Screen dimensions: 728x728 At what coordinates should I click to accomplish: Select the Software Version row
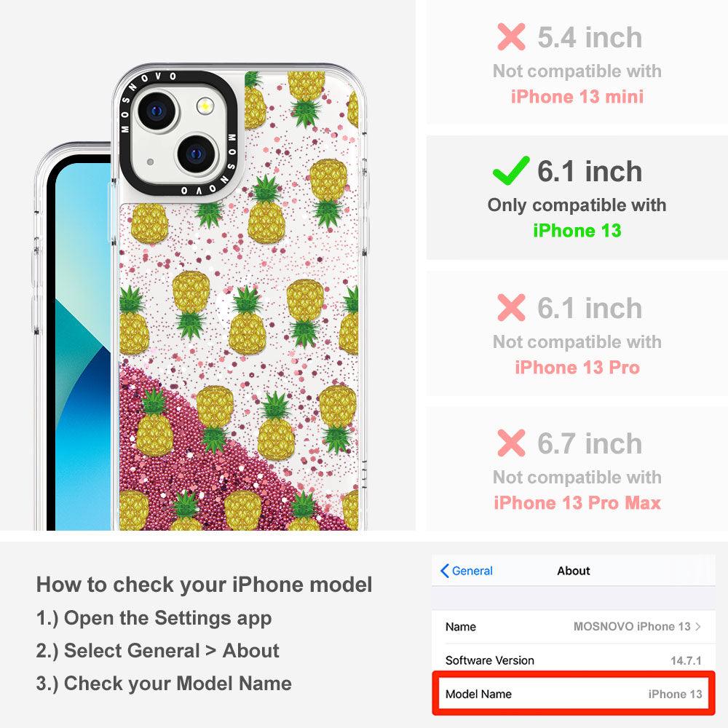pos(574,660)
